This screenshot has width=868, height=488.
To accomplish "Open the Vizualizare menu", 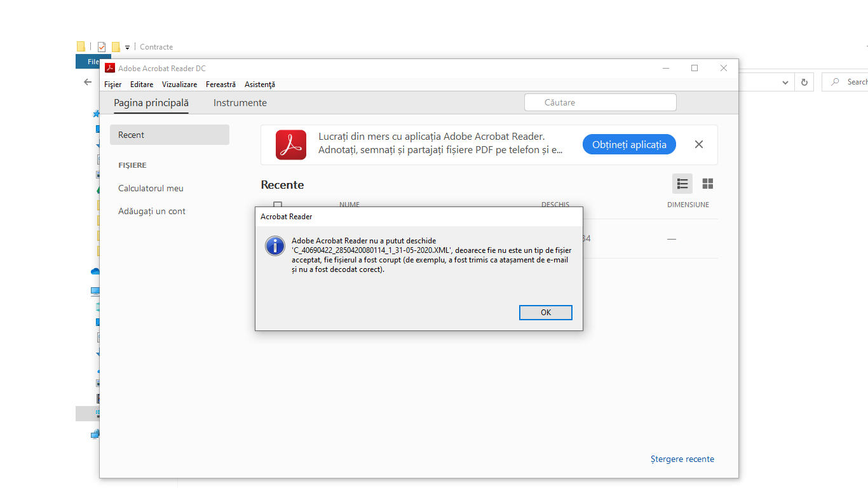I will [x=179, y=85].
